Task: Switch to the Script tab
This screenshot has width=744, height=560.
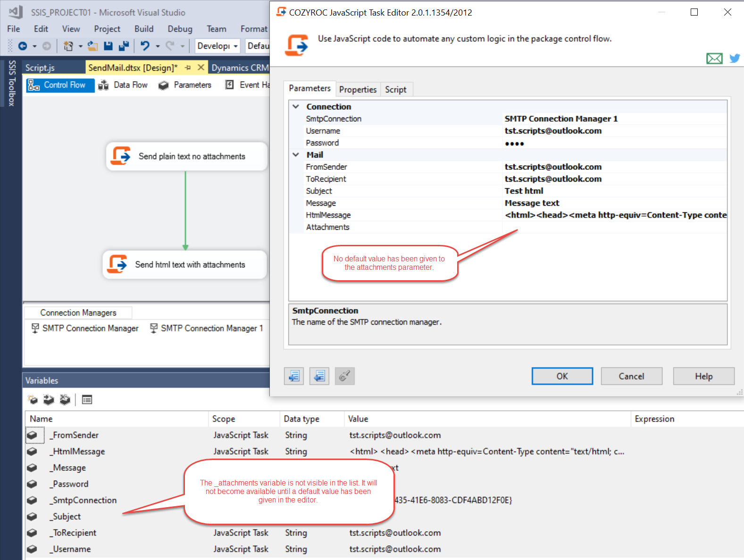Action: pos(395,89)
